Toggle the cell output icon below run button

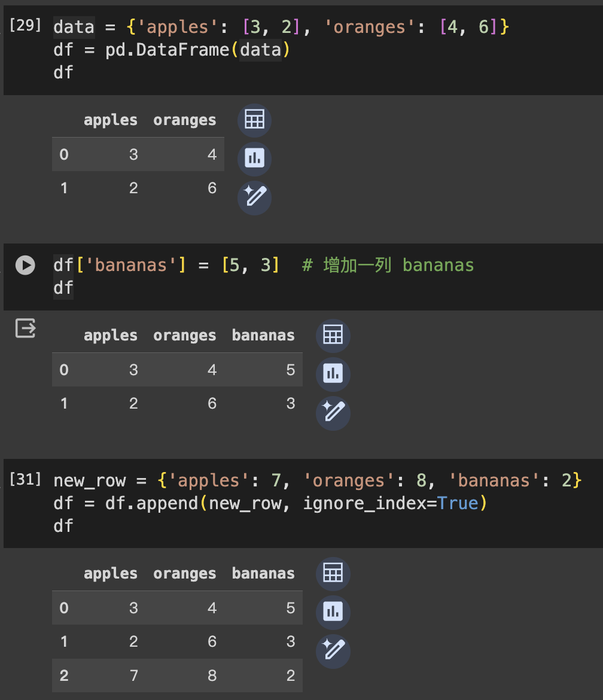(x=26, y=328)
